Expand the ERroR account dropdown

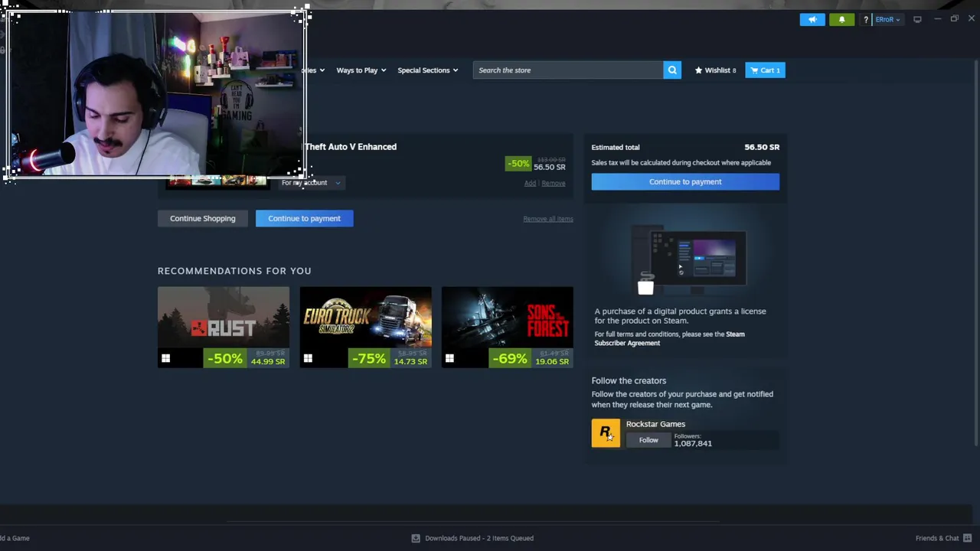pyautogui.click(x=887, y=19)
